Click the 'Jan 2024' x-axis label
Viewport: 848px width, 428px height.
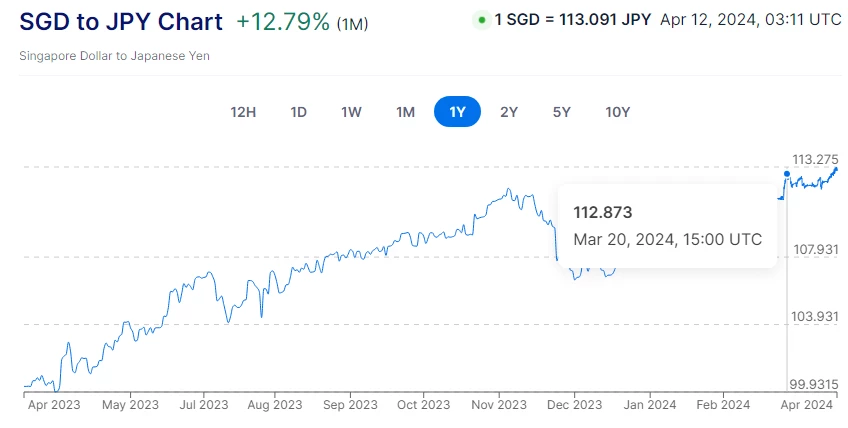[650, 405]
